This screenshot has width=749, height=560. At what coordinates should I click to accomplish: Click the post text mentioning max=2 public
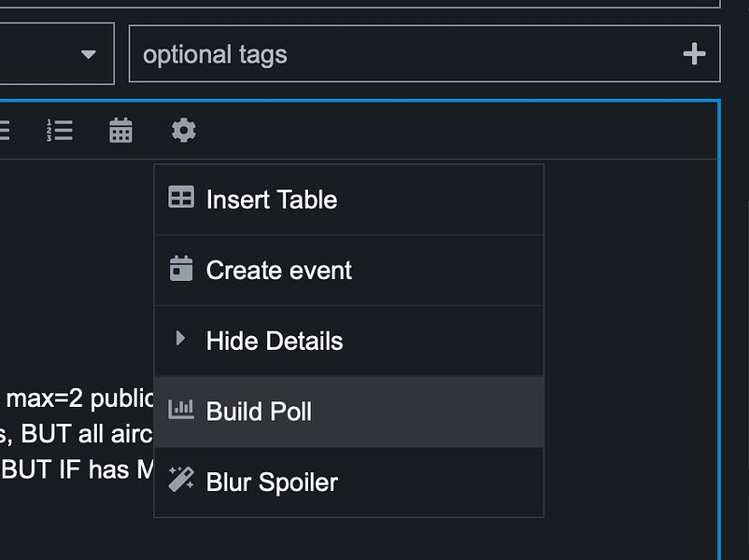click(79, 399)
